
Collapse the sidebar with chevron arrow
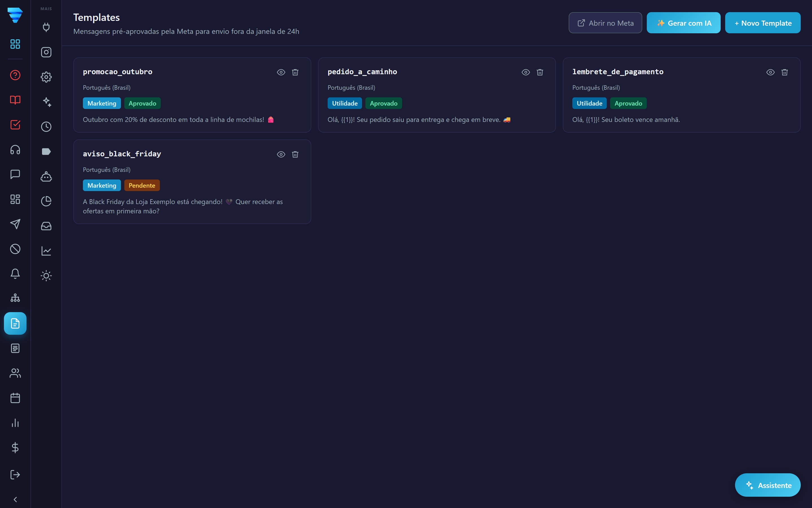click(x=15, y=500)
